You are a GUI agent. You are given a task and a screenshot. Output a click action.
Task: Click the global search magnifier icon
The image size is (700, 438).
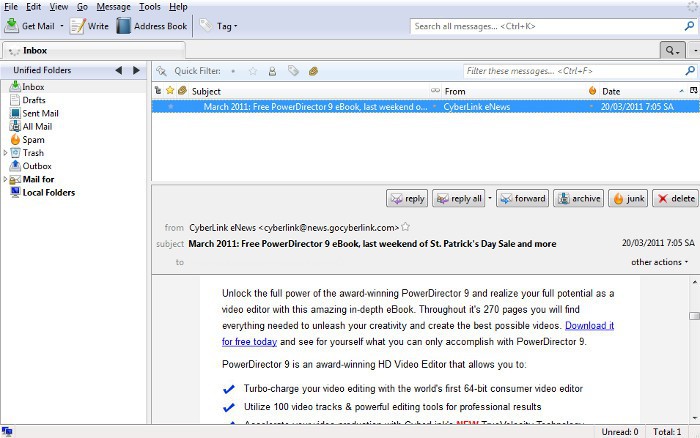click(x=689, y=26)
